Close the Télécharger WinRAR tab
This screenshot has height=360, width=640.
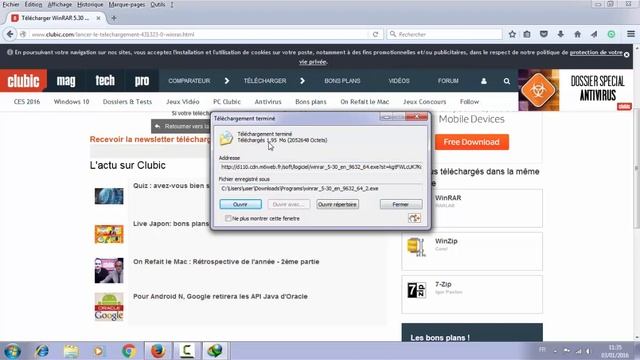tap(98, 18)
